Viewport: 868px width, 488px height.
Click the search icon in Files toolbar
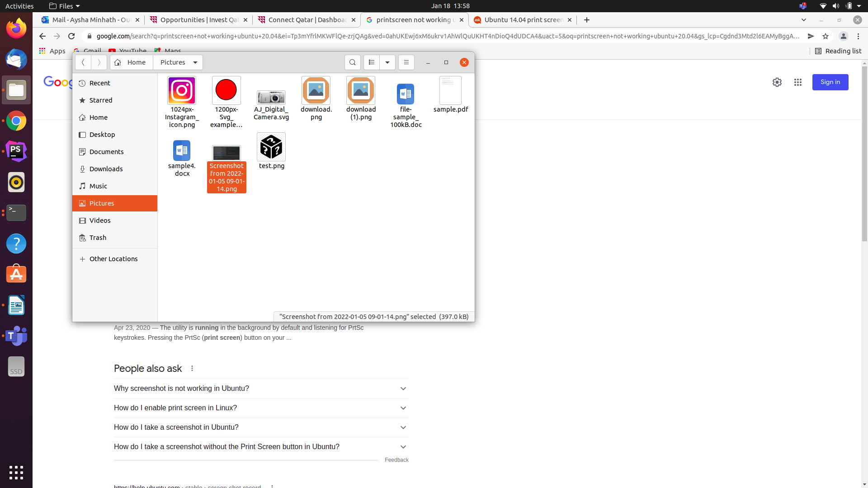(x=352, y=62)
